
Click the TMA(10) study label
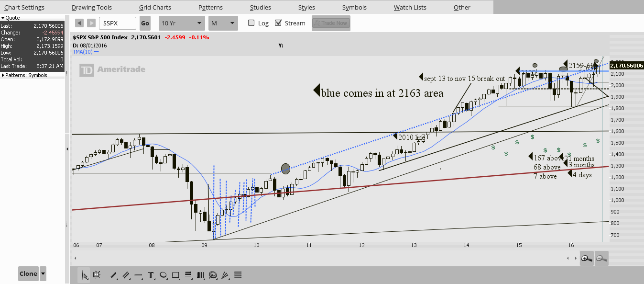83,51
